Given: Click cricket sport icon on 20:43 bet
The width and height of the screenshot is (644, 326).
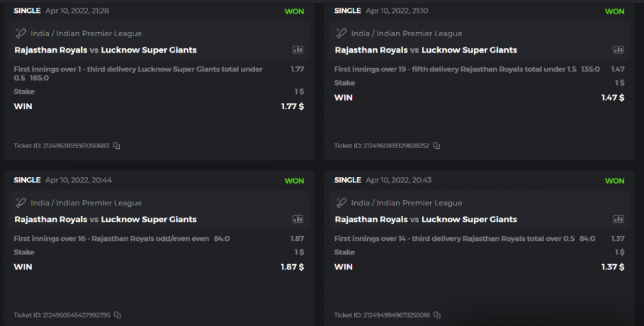Looking at the screenshot, I should tap(341, 203).
